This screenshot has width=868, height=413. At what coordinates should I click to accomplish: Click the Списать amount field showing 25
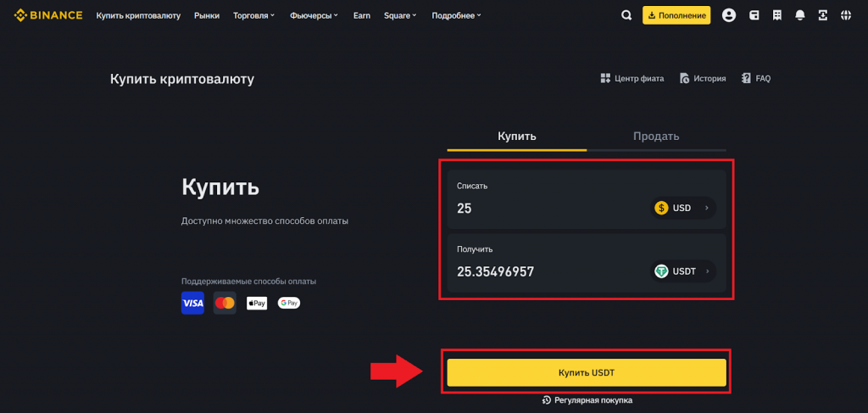587,199
